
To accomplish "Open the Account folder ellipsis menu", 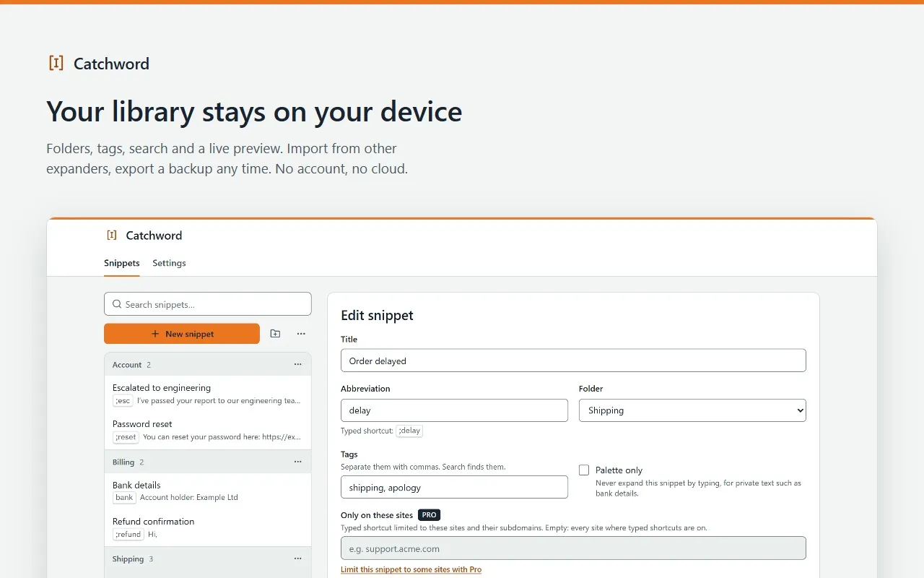I will pyautogui.click(x=297, y=365).
